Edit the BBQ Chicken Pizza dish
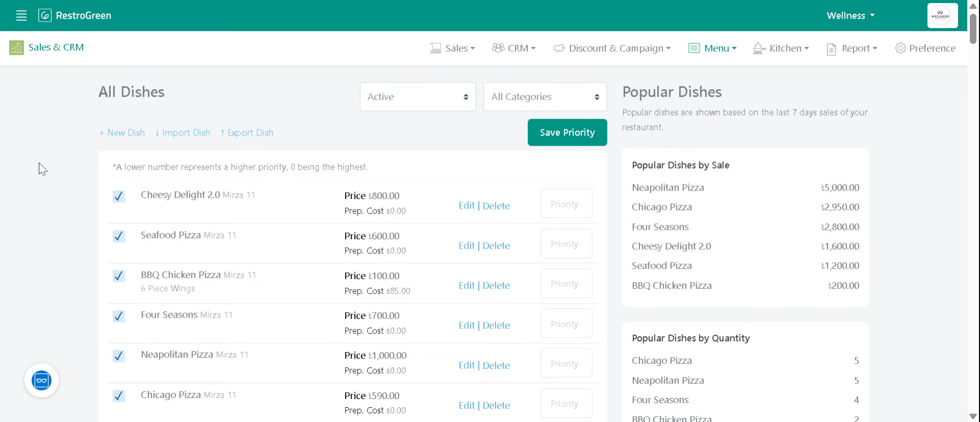This screenshot has width=980, height=422. 466,285
